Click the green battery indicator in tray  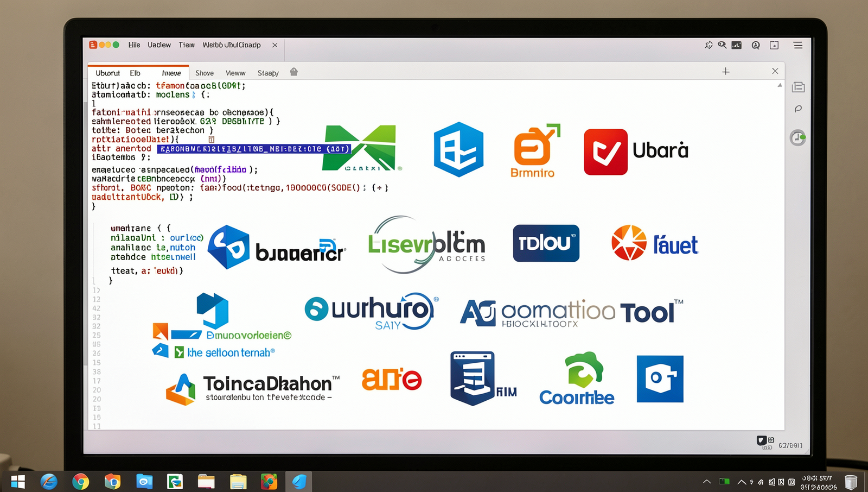(724, 481)
